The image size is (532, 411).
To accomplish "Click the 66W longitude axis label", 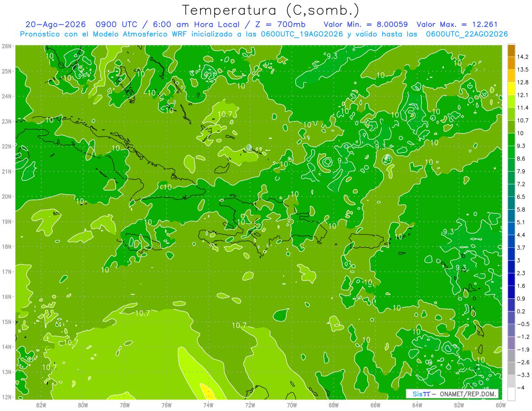I will (x=376, y=405).
